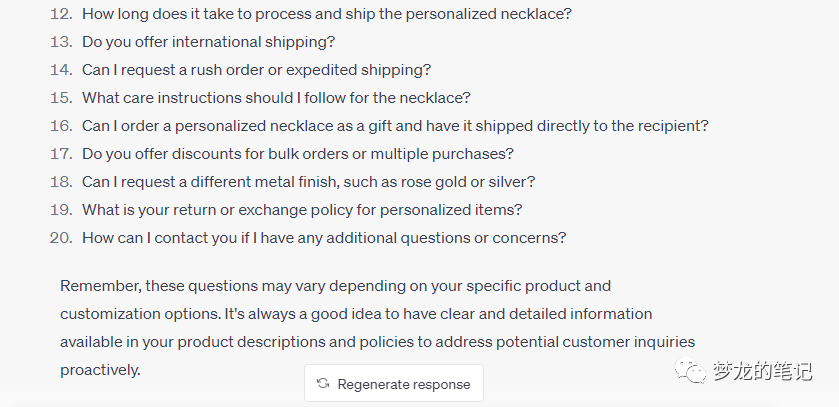The image size is (839, 407).
Task: Click list number 18
Action: tap(61, 182)
